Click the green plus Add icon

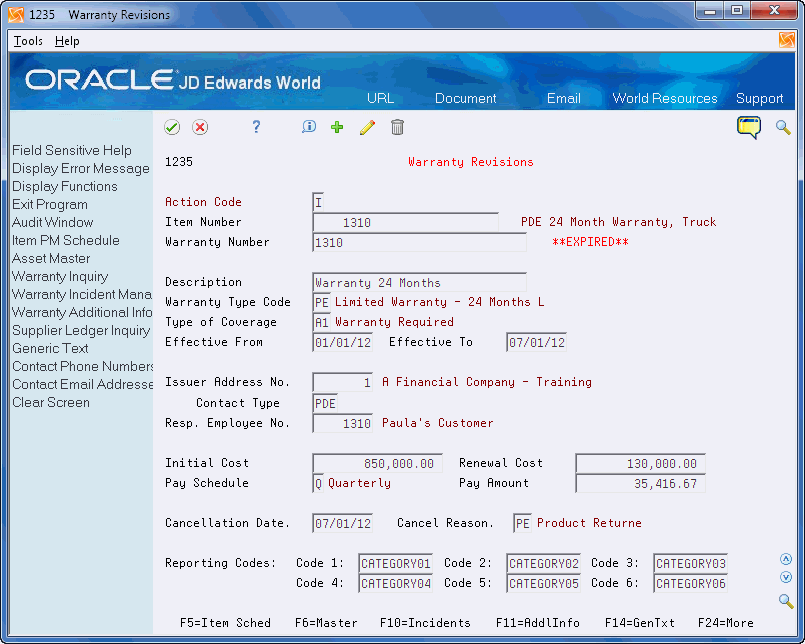click(337, 127)
